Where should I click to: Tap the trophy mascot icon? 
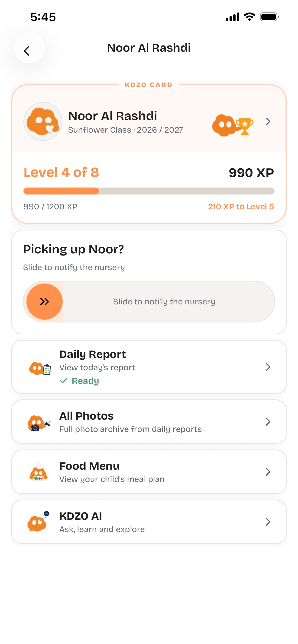click(233, 125)
